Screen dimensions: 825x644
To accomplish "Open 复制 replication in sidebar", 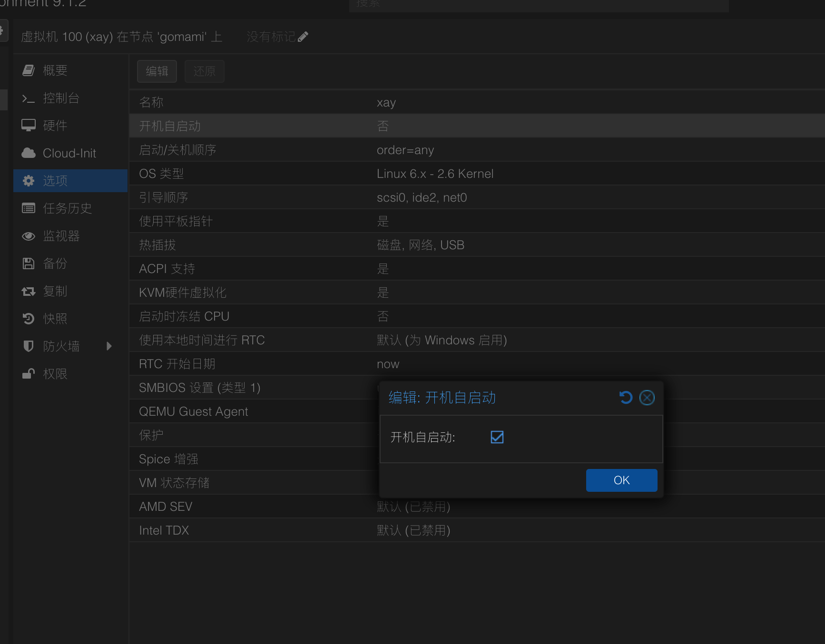I will 55,291.
